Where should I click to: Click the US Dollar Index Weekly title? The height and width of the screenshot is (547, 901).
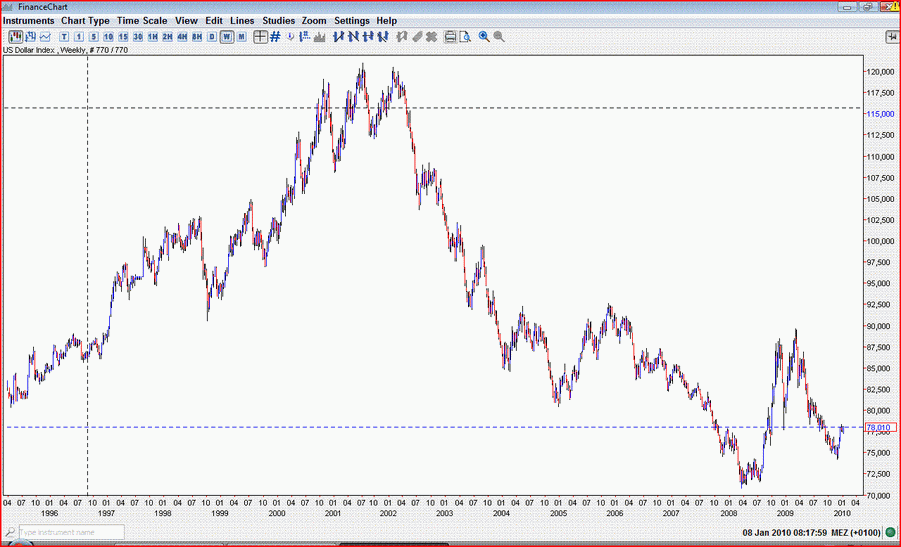pyautogui.click(x=65, y=50)
